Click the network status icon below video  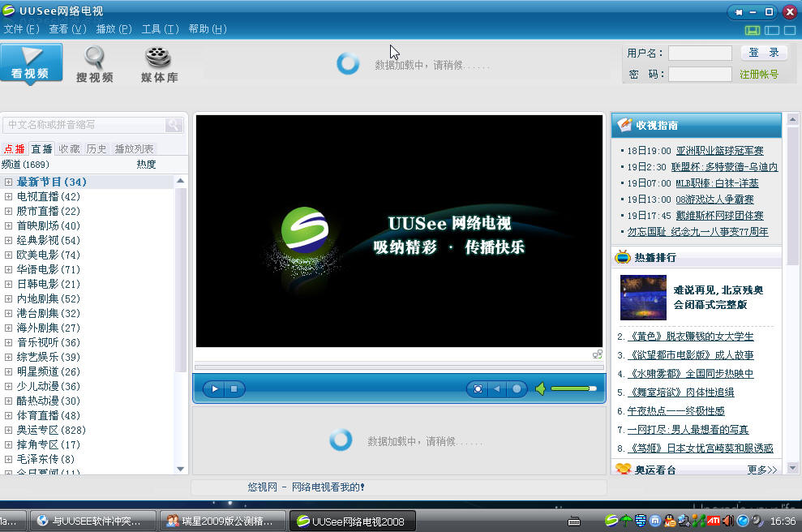pyautogui.click(x=597, y=354)
